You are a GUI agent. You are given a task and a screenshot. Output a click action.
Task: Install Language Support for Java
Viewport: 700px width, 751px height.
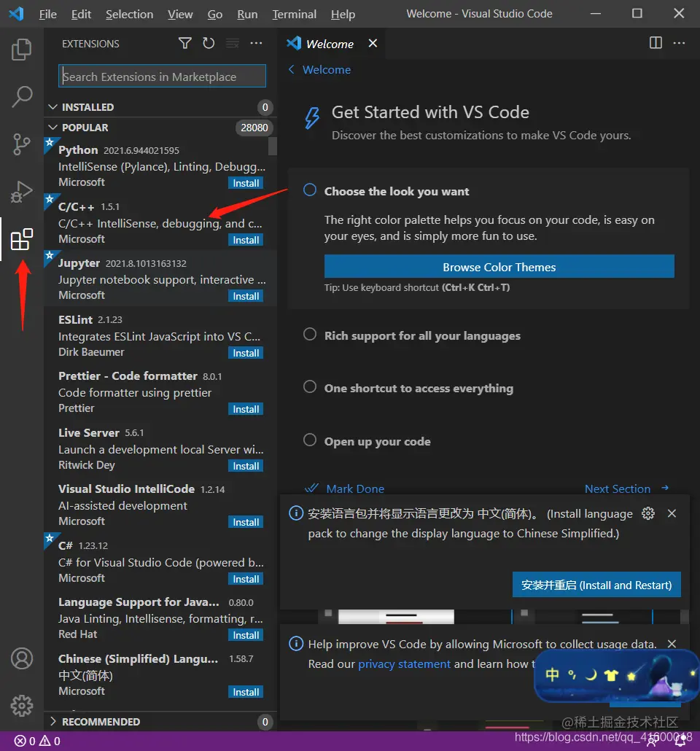tap(246, 635)
